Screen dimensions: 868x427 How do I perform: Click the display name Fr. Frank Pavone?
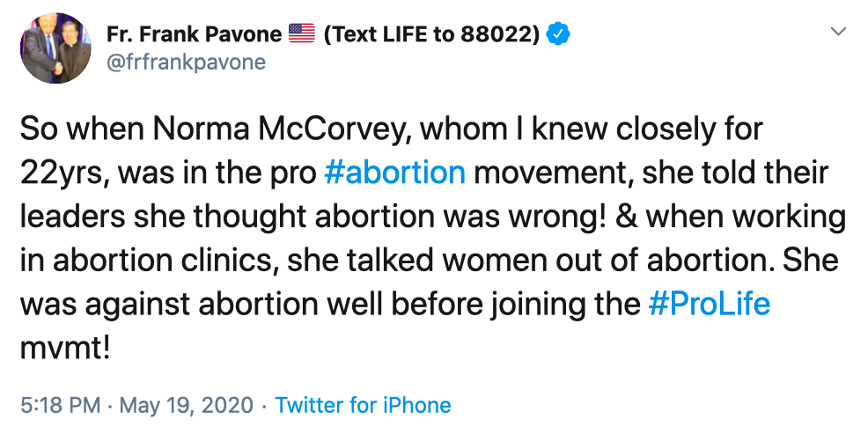(x=194, y=35)
